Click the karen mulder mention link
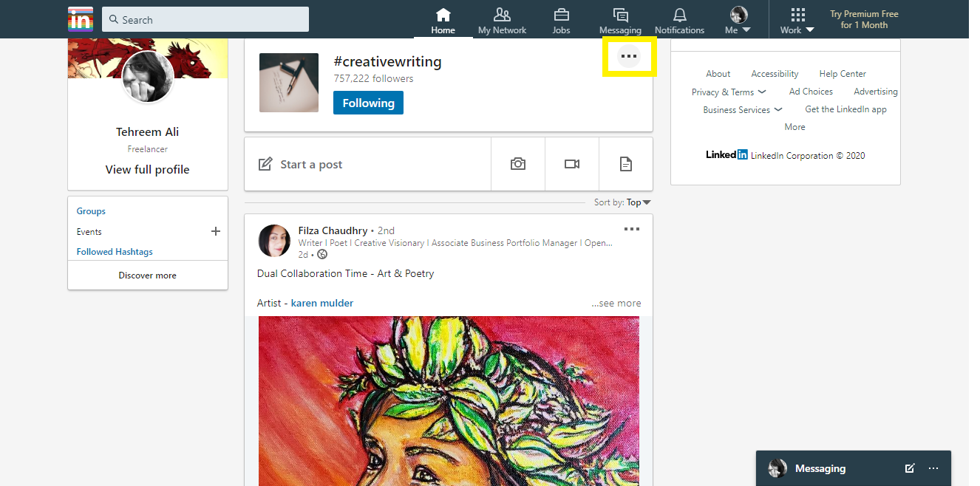Screen dimensions: 980x486 (x=322, y=303)
